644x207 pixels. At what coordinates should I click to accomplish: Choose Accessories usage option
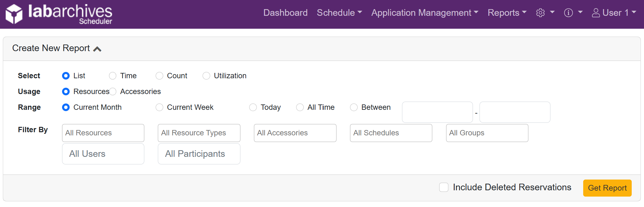(x=113, y=92)
